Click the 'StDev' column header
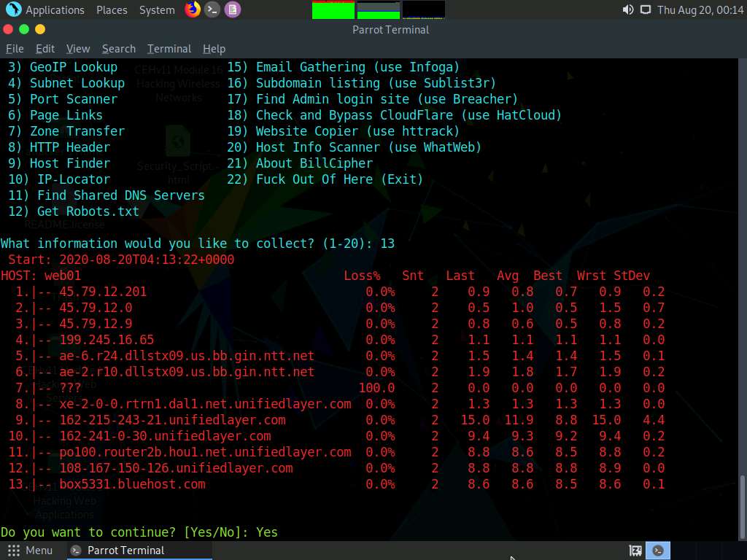 [632, 276]
